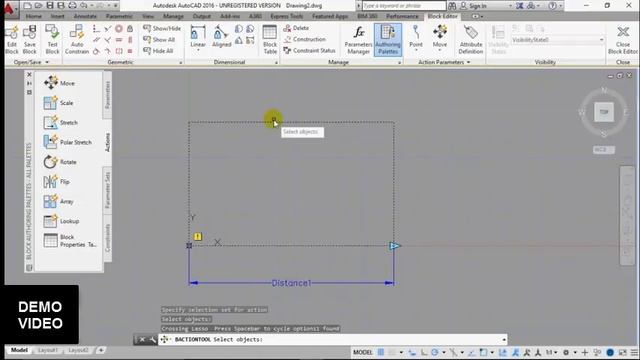Select the Move action in palette
The width and height of the screenshot is (640, 360).
click(60, 83)
